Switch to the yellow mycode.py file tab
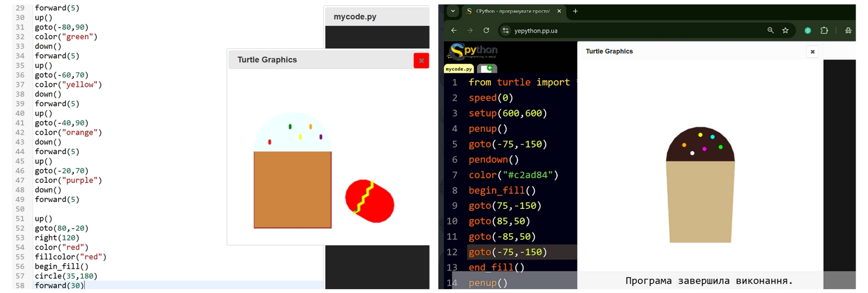This screenshot has height=293, width=868. point(458,69)
